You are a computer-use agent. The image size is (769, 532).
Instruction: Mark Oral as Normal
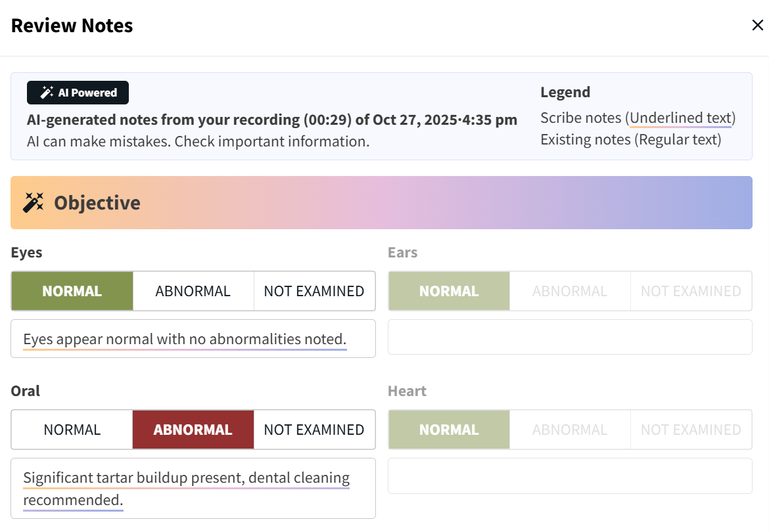tap(72, 430)
